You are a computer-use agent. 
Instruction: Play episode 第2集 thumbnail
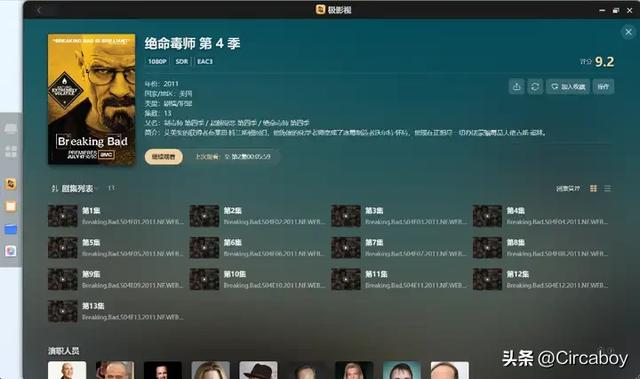point(204,216)
